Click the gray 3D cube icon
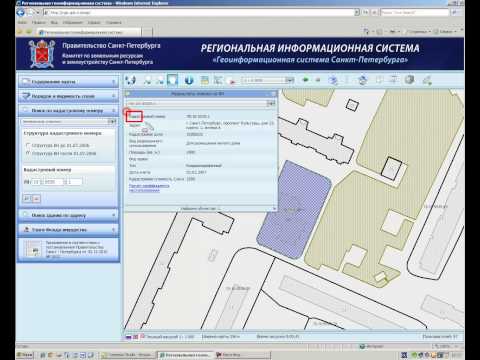480x360 pixels. [409, 80]
